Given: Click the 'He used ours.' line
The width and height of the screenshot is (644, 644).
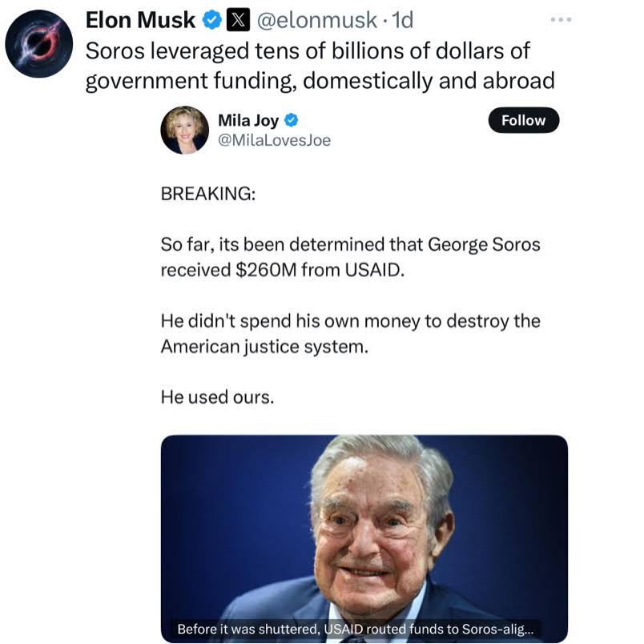Looking at the screenshot, I should pos(216,396).
